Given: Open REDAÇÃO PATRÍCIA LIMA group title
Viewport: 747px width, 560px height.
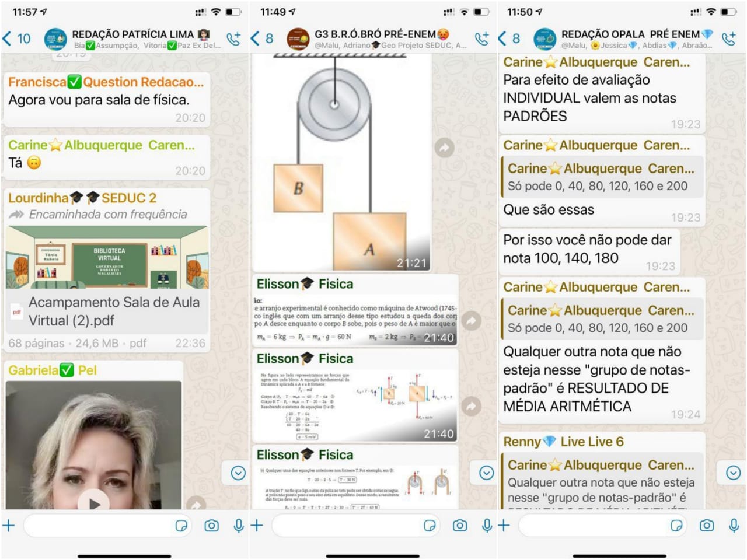Looking at the screenshot, I should coord(141,34).
